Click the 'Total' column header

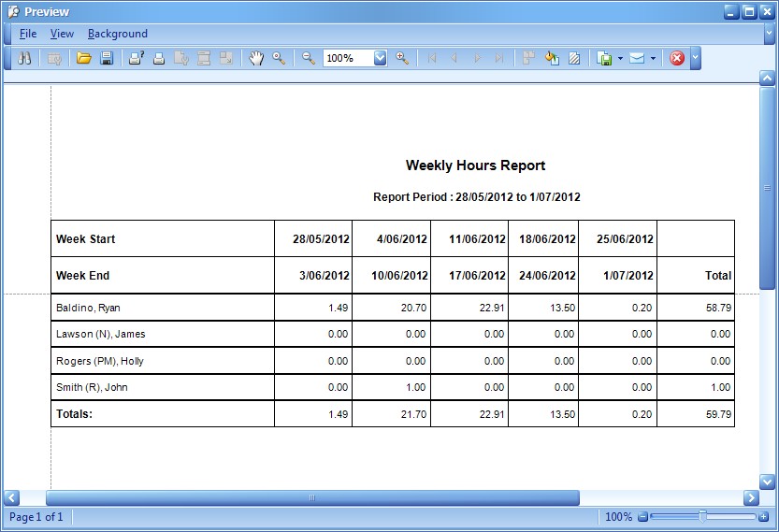(x=696, y=275)
